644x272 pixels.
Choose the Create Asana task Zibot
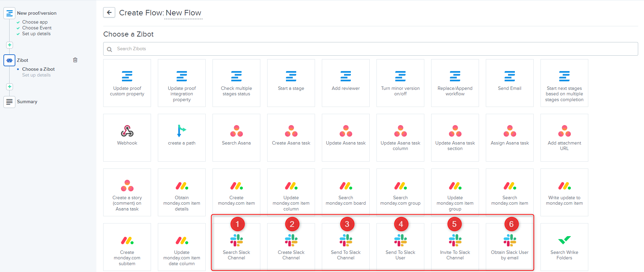click(291, 137)
